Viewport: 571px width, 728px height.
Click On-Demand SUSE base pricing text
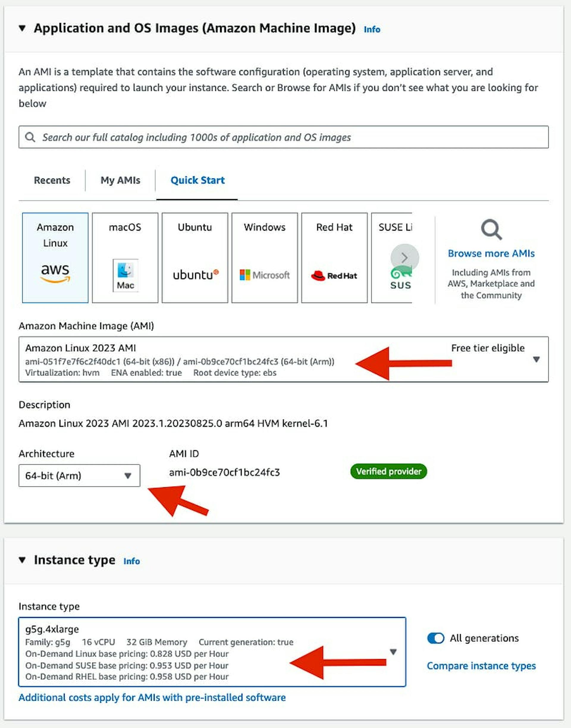[127, 666]
